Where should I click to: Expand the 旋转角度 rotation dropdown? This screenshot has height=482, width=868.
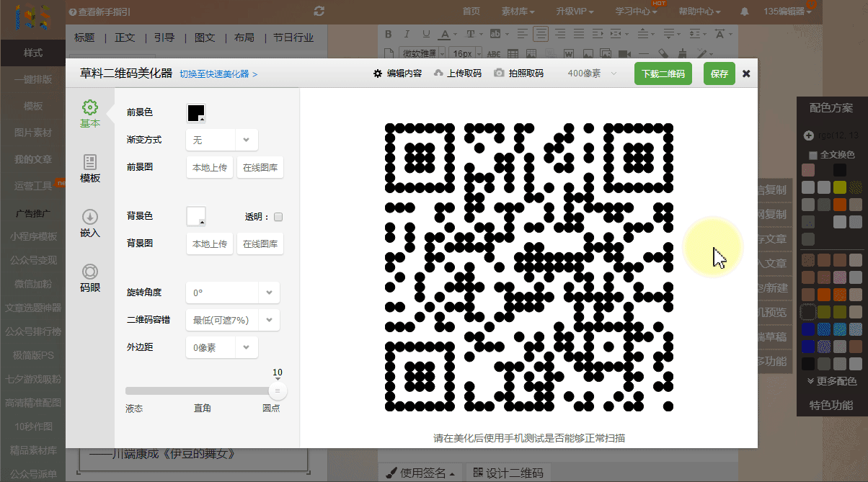232,293
